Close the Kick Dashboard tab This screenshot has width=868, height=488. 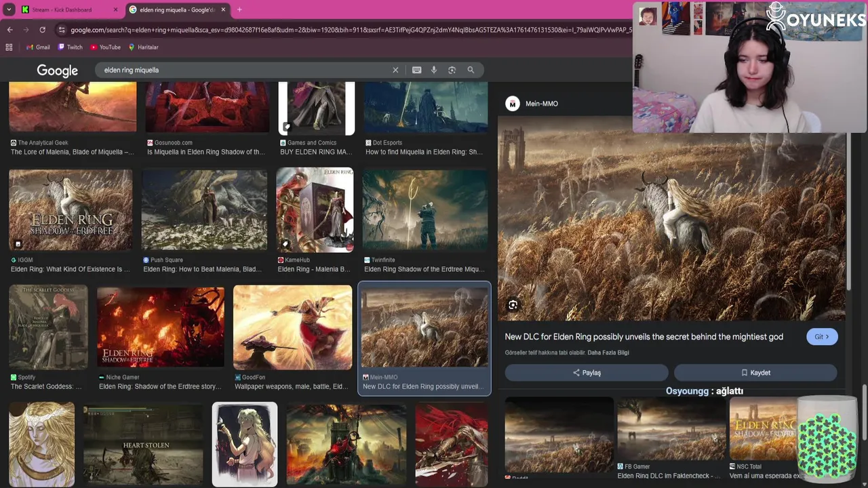click(115, 9)
